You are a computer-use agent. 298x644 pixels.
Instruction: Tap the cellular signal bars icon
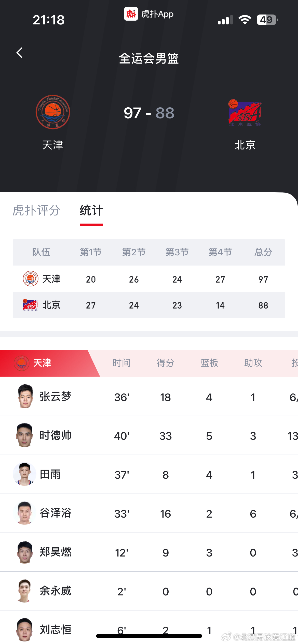click(225, 20)
